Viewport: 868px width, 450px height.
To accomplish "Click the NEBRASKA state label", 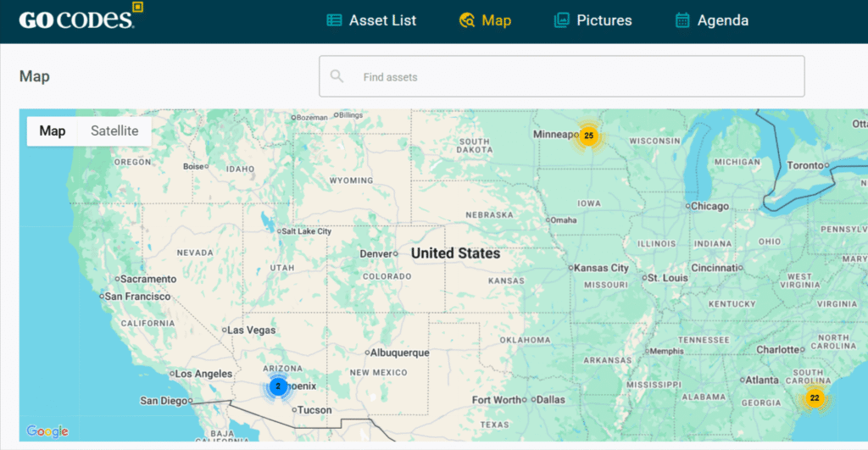I will 489,214.
